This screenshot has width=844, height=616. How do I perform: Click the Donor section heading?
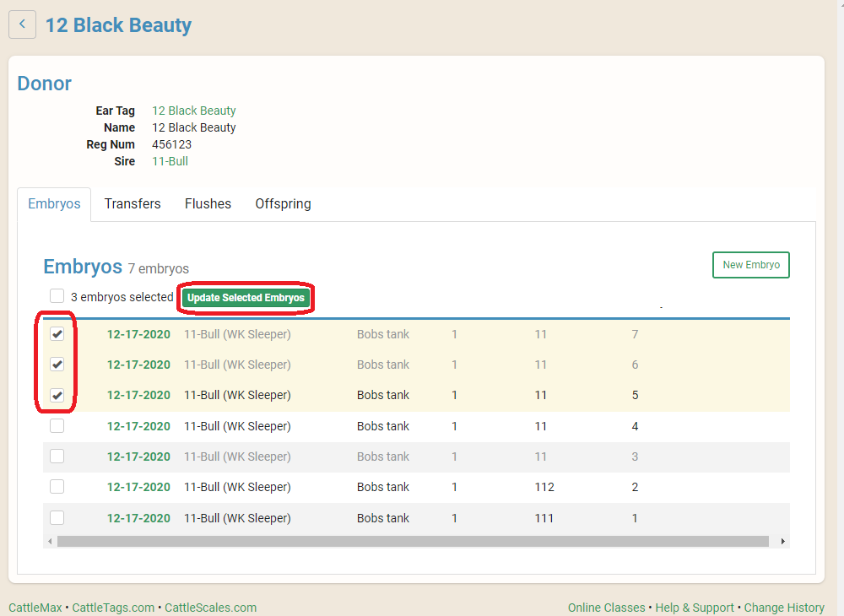coord(44,84)
